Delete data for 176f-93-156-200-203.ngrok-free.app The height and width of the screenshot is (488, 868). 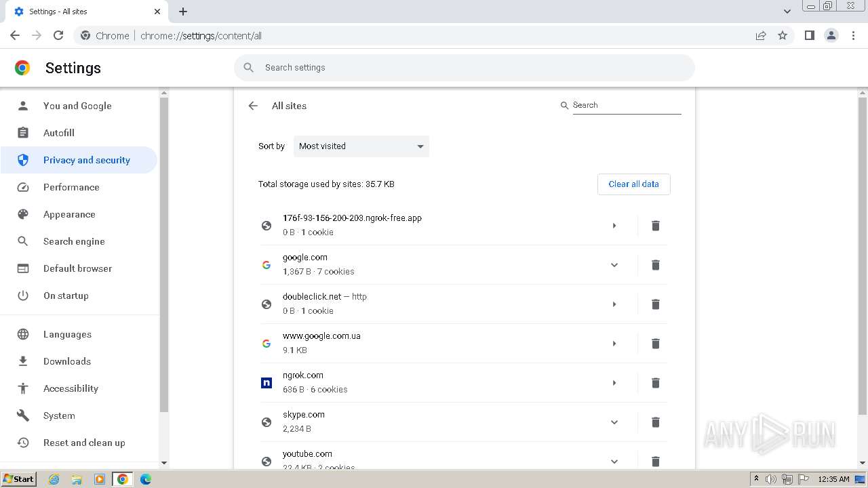[x=656, y=226]
